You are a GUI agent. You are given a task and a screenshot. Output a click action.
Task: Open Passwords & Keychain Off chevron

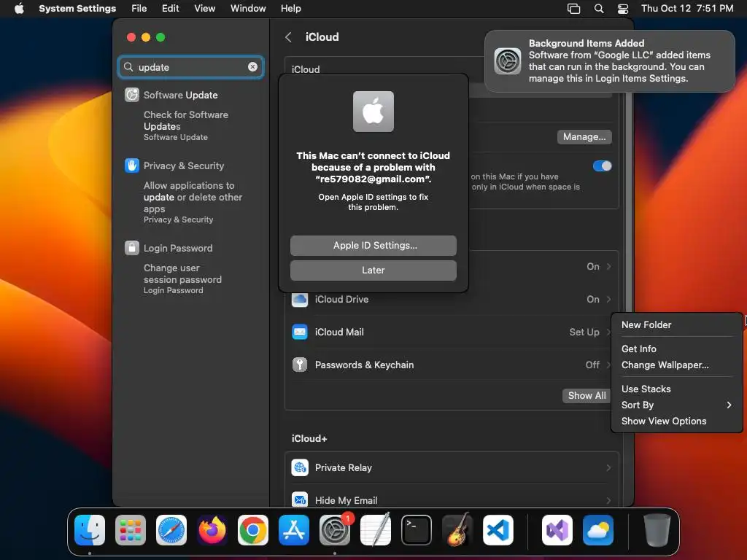(x=608, y=365)
